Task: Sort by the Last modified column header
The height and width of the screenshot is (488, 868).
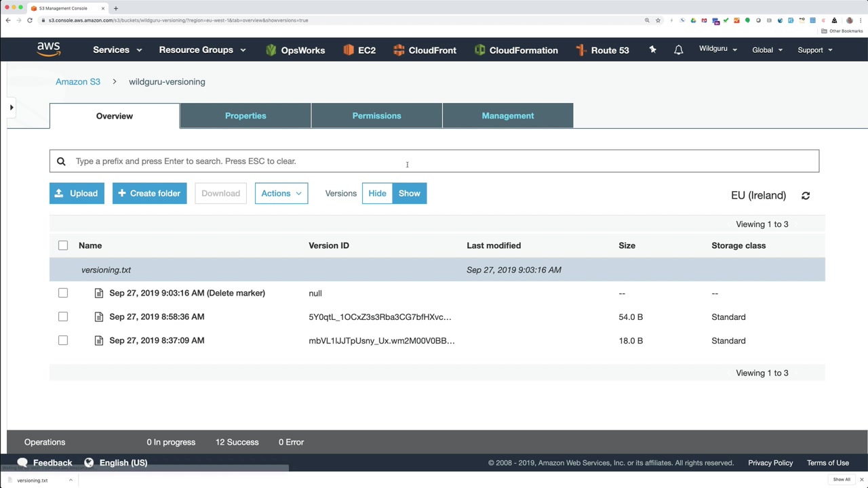Action: 494,245
